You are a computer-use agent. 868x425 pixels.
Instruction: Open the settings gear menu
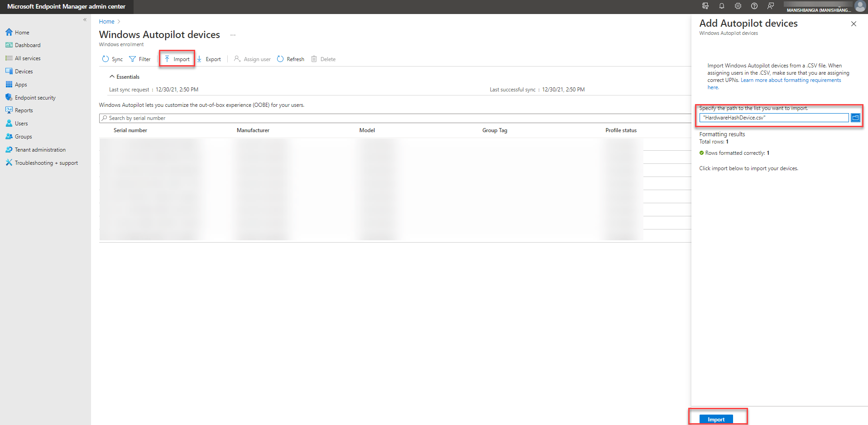click(x=738, y=6)
